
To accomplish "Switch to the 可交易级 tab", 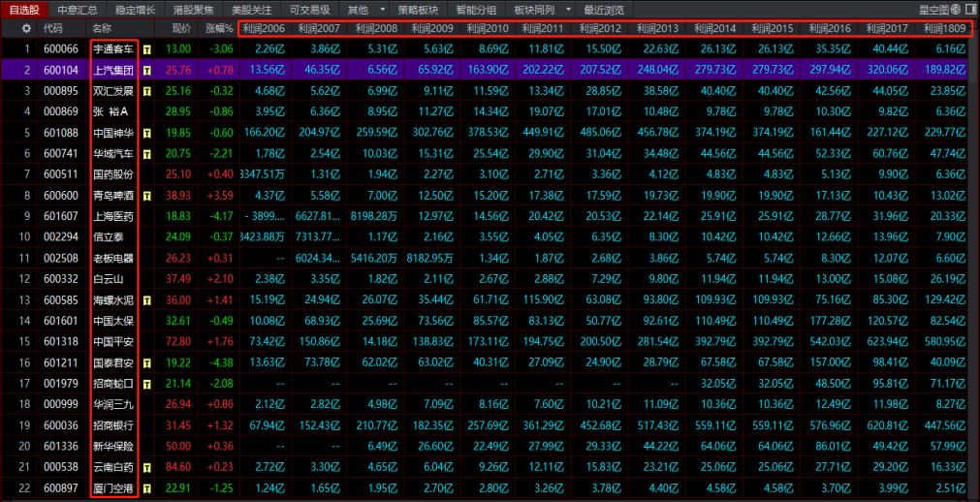I will pyautogui.click(x=309, y=10).
